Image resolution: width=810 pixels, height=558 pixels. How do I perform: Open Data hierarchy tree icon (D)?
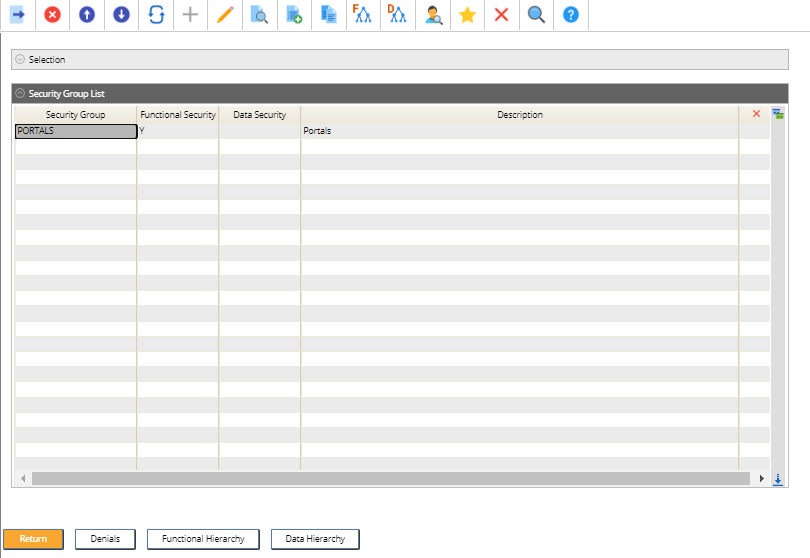(397, 14)
